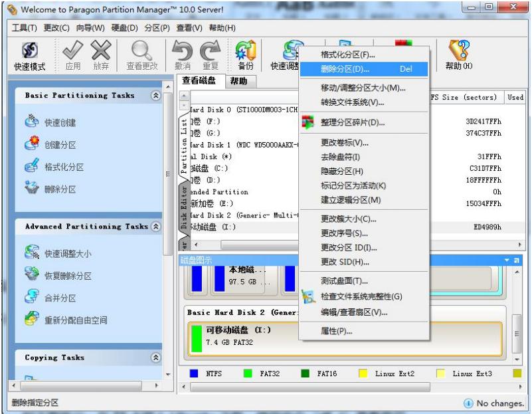The image size is (532, 414).
Task: Choose 删除分区(D)... from context menu
Action: click(364, 69)
